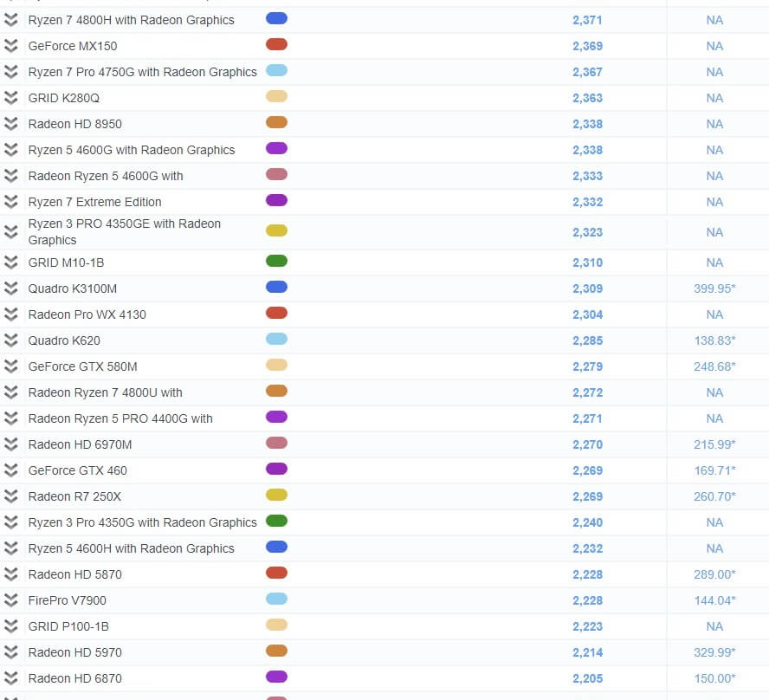The image size is (769, 700).
Task: Click the 399.95* price for Quadro K3100M
Action: click(714, 289)
